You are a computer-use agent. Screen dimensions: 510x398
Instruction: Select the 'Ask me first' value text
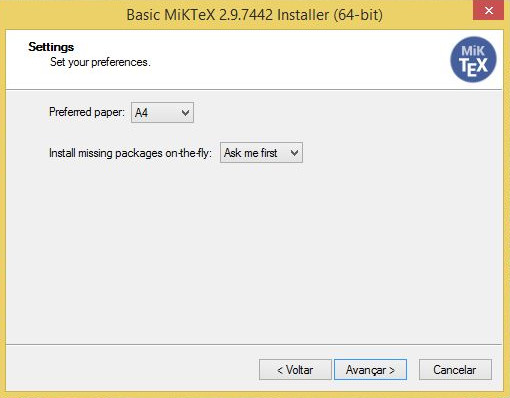(x=251, y=153)
